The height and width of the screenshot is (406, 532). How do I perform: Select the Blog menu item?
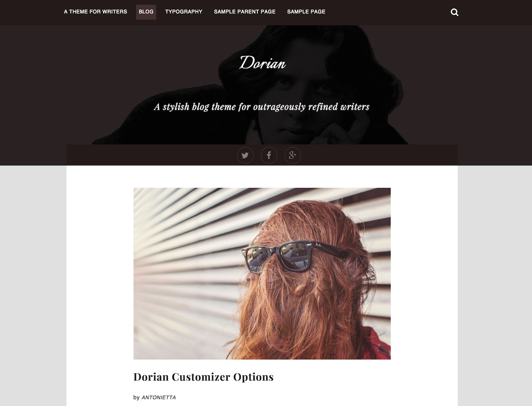pyautogui.click(x=146, y=12)
